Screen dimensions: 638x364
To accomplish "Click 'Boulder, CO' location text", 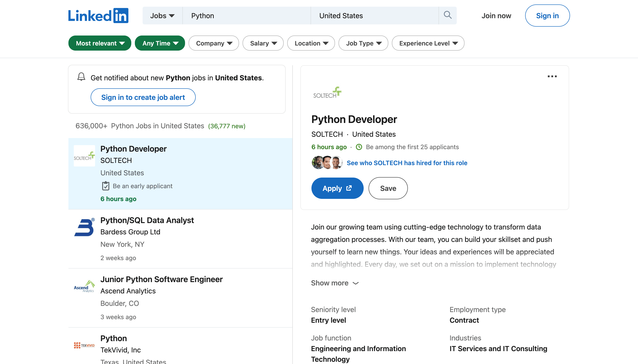I will click(x=120, y=303).
